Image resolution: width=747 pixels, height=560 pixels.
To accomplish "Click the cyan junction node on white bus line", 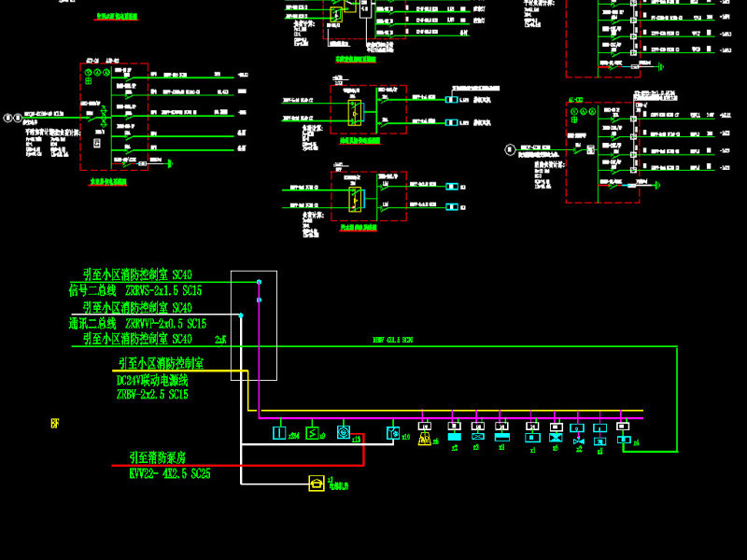I will [241, 315].
